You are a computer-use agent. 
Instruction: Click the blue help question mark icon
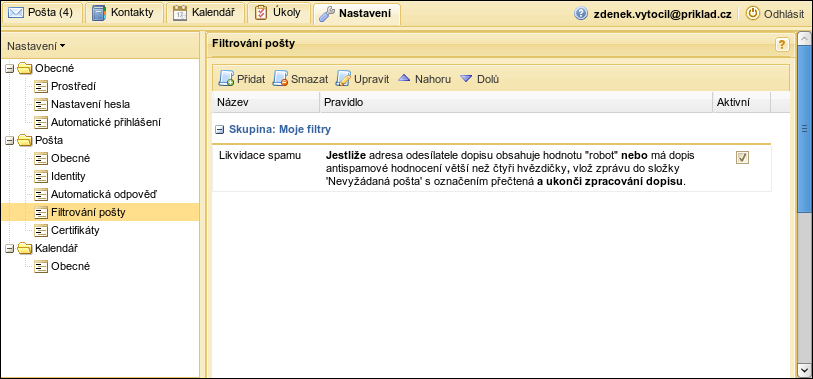point(581,13)
